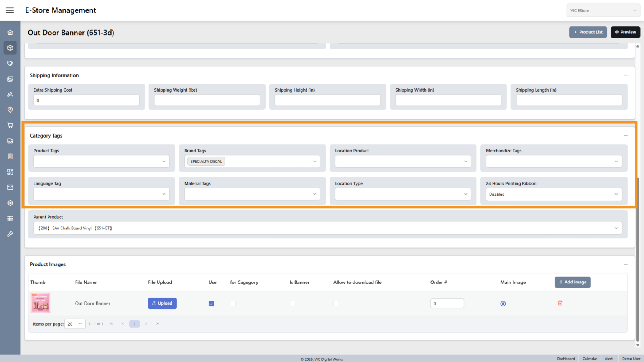Open wrench tools sidebar icon
644x362 pixels.
point(10,234)
